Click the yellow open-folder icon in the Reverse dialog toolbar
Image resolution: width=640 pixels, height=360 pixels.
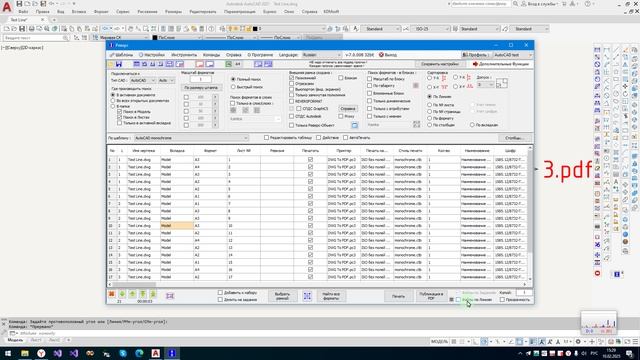111,64
